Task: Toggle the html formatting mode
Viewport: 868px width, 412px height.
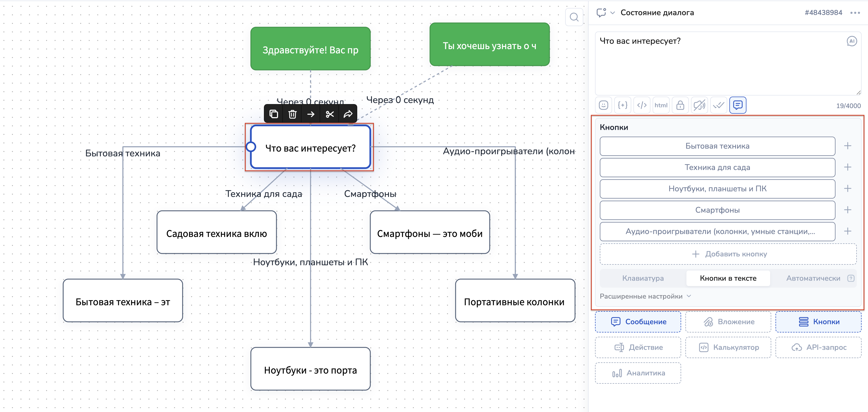Action: coord(661,105)
